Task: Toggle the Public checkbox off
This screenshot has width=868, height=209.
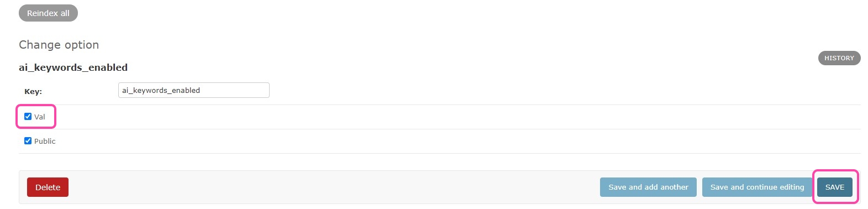Action: pyautogui.click(x=28, y=141)
